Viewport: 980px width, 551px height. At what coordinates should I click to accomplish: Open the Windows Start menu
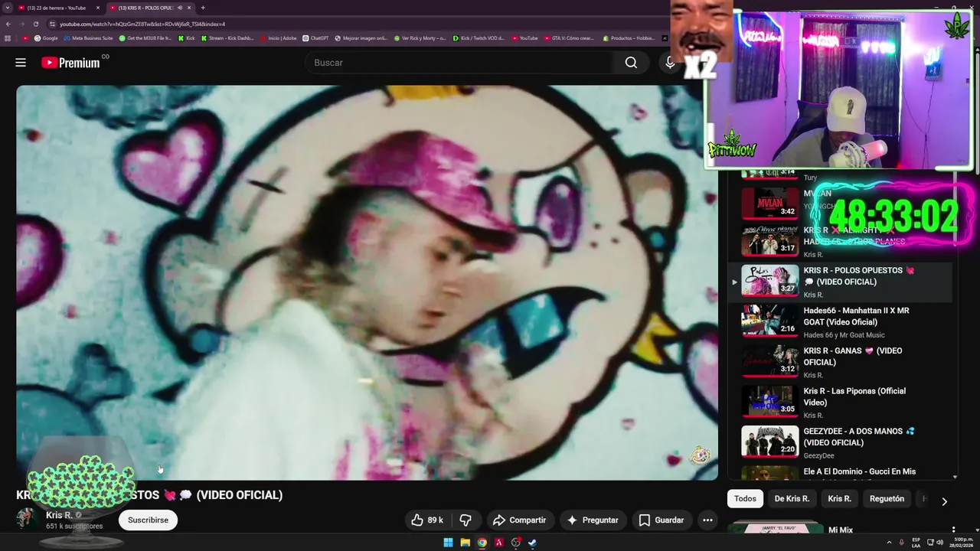pos(448,543)
